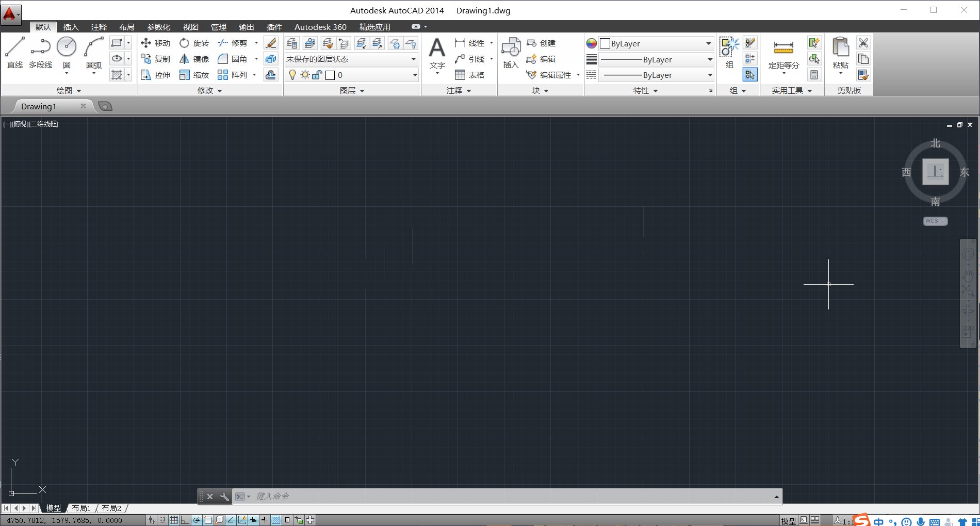Toggle Grid display in status bar
This screenshot has width=980, height=526.
(x=174, y=520)
